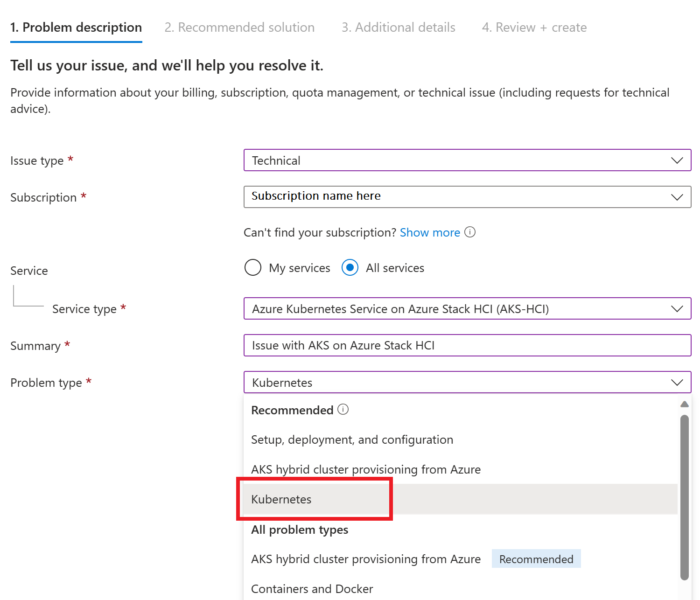700x600 pixels.
Task: Go to the Additional details tab
Action: (x=398, y=28)
